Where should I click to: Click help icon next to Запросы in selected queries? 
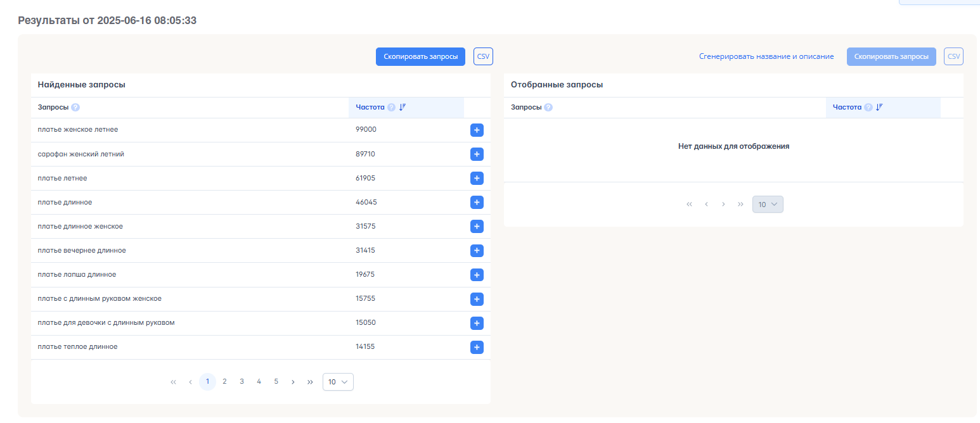(x=548, y=108)
